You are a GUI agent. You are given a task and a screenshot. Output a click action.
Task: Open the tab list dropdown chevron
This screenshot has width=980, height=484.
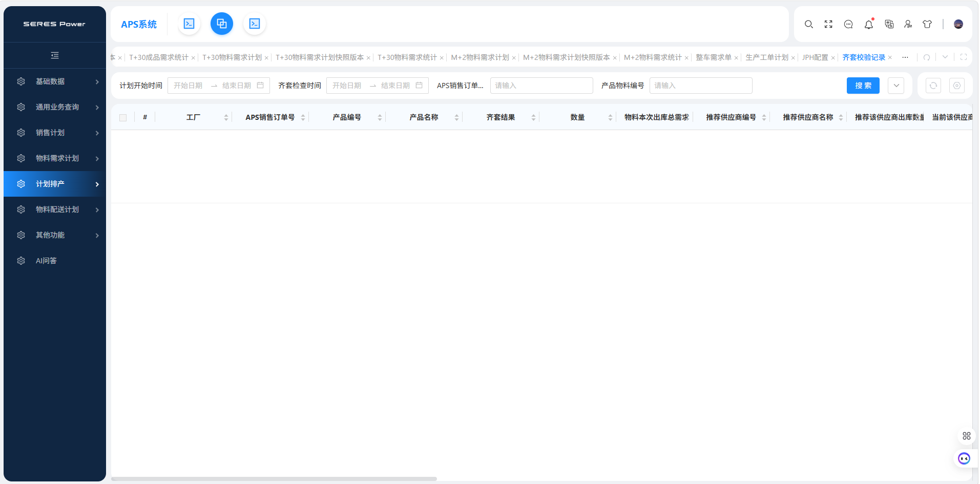point(945,57)
